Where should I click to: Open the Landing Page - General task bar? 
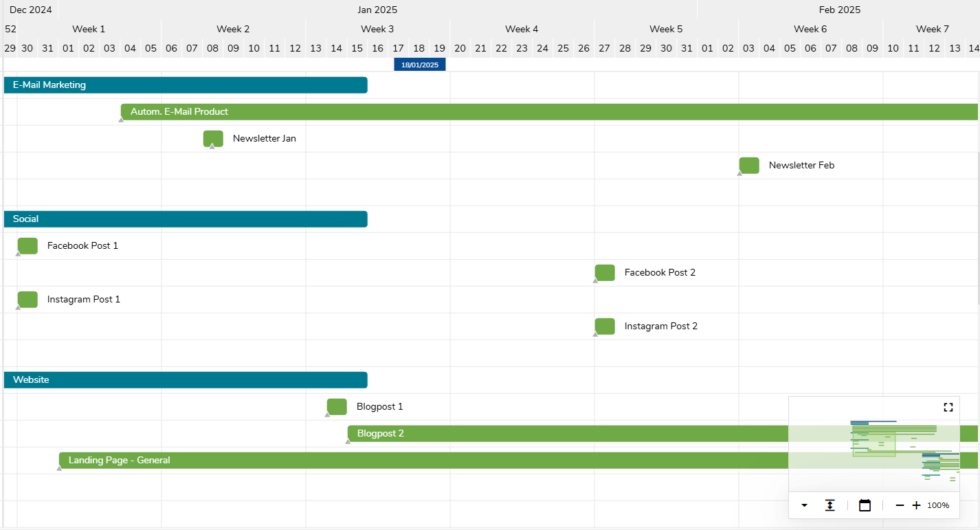coord(423,461)
